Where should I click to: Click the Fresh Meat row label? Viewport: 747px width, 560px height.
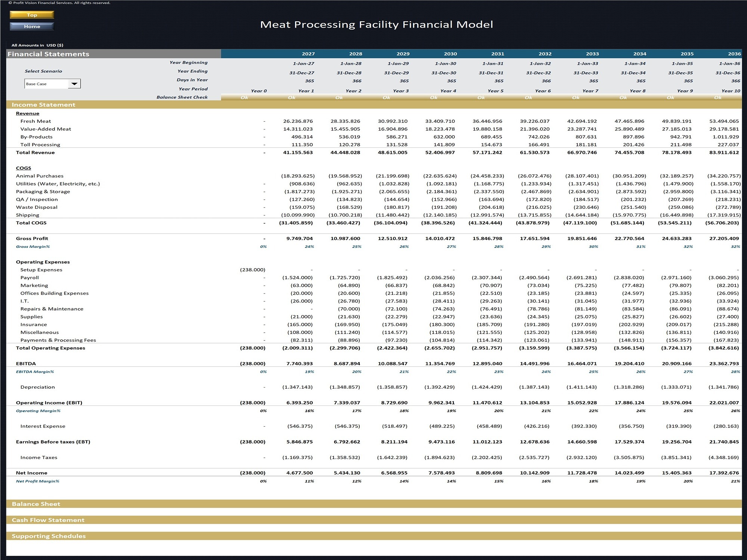(x=35, y=121)
